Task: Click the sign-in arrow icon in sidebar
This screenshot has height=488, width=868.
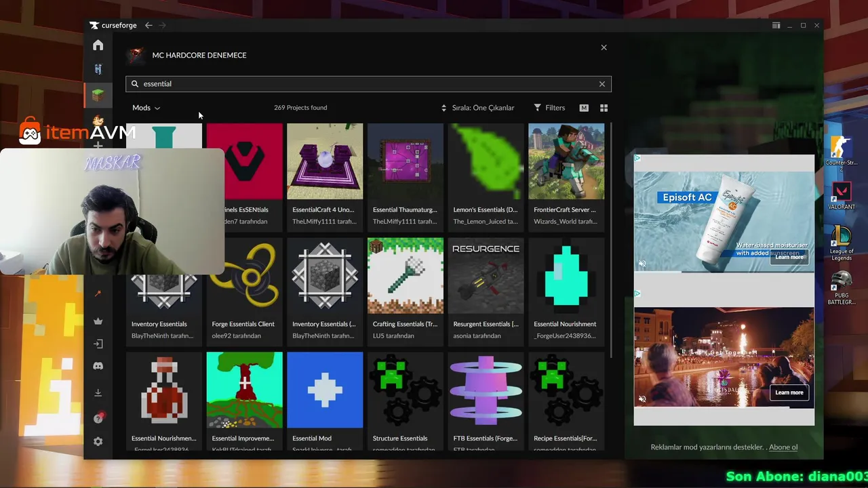Action: (98, 344)
